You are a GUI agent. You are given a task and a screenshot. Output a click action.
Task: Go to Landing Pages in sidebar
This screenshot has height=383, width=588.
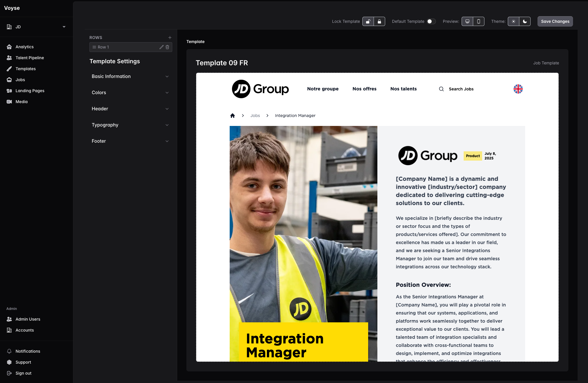[30, 91]
